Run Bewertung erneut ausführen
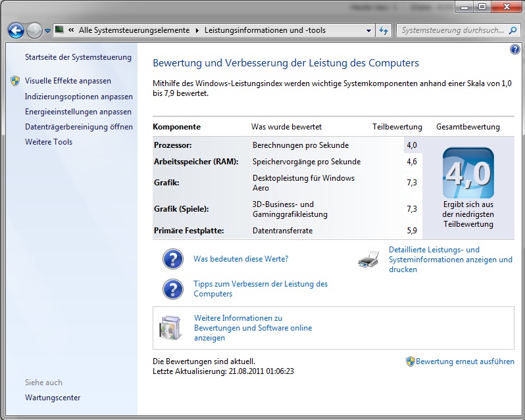Viewport: 525px width, 420px height. [464, 362]
